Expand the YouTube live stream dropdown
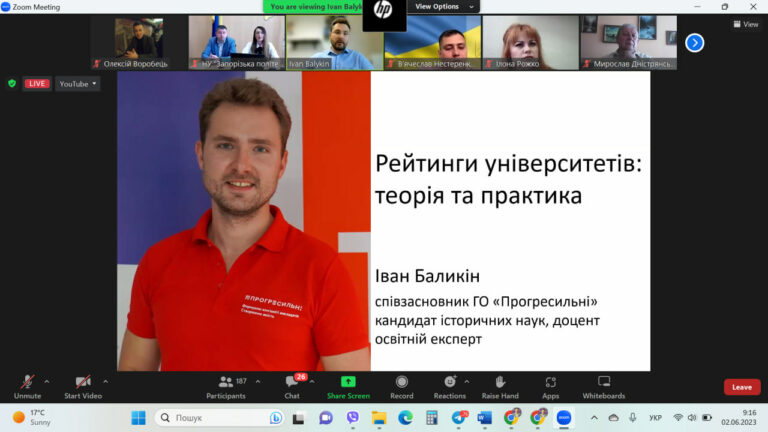Image resolution: width=768 pixels, height=432 pixels. 78,84
